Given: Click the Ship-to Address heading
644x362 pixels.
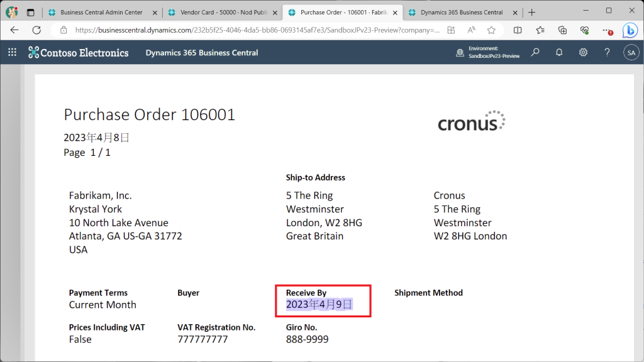Looking at the screenshot, I should coord(316,178).
